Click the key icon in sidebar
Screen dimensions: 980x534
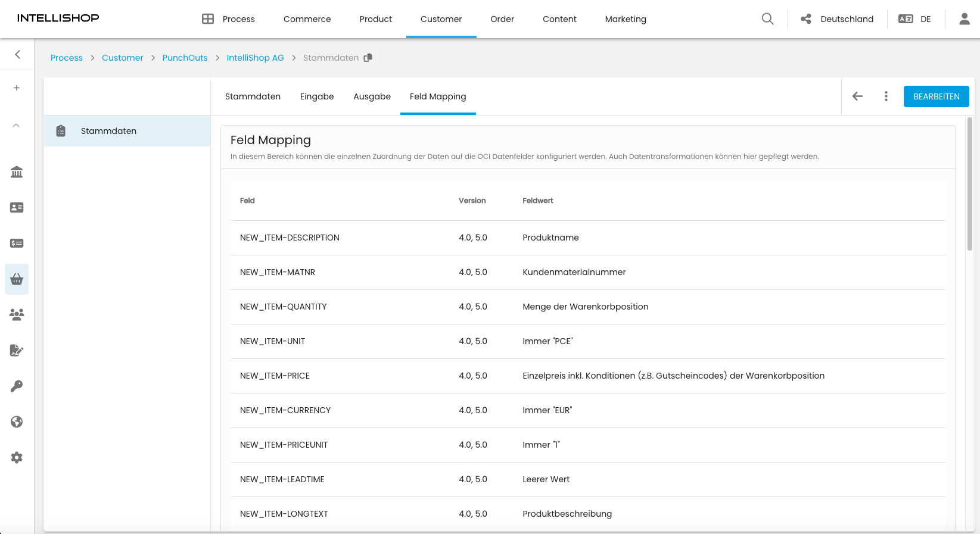pyautogui.click(x=17, y=386)
